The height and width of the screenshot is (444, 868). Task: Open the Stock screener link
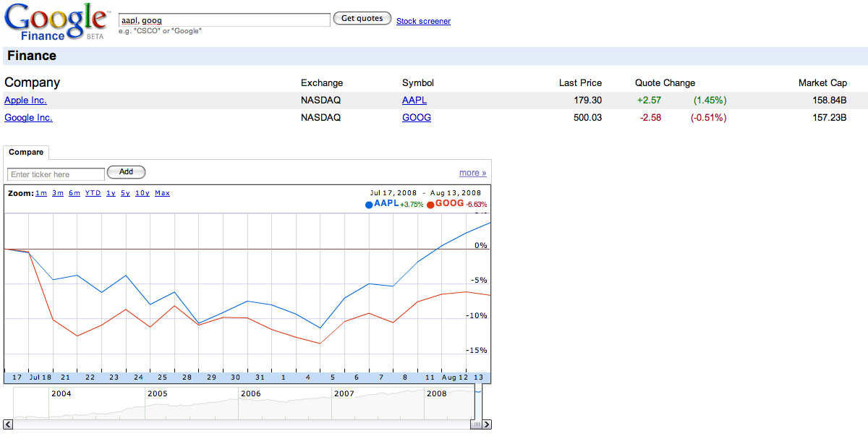[x=423, y=21]
